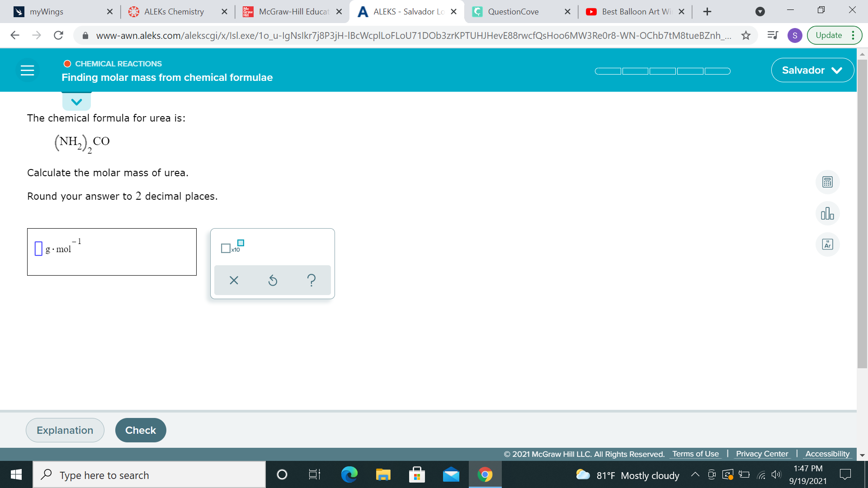Open the ALEKS calculator tool
The height and width of the screenshot is (488, 868).
(827, 182)
